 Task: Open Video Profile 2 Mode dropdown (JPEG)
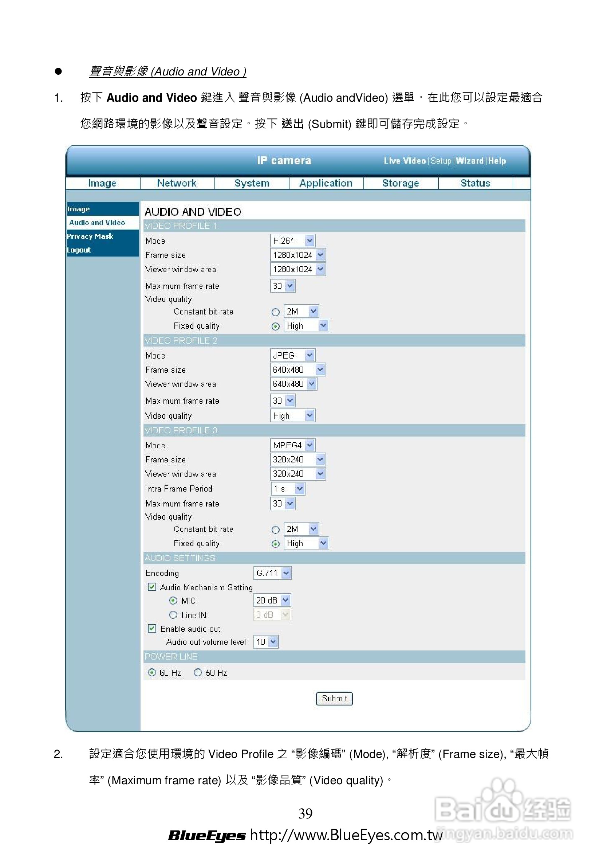pos(292,355)
